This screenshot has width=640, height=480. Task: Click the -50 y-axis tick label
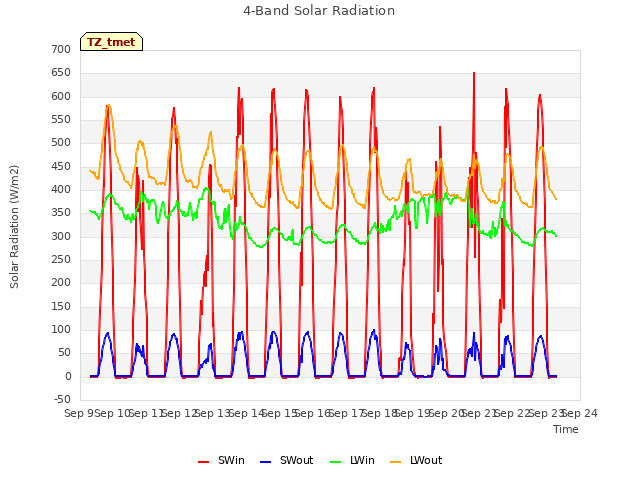[62, 399]
